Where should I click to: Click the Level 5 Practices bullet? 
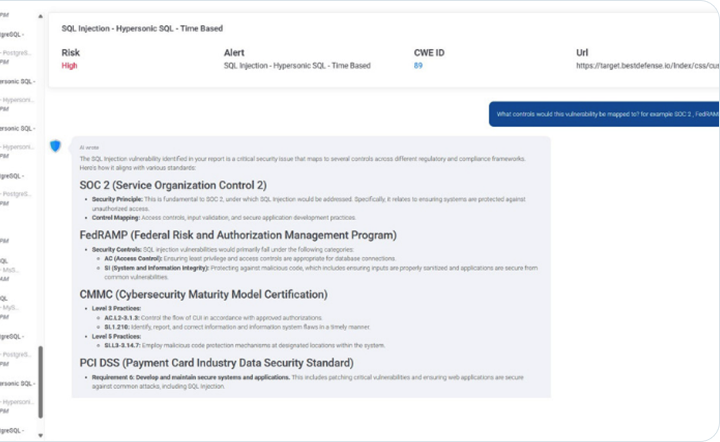[x=116, y=336]
